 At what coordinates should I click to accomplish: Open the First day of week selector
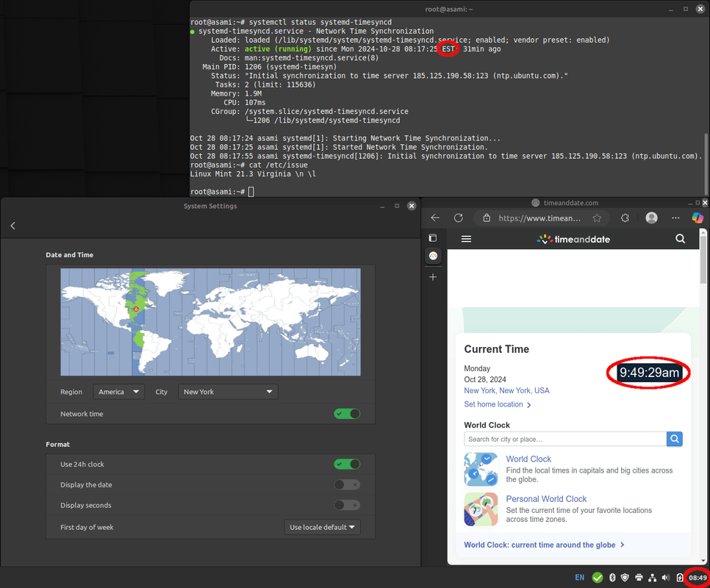[x=322, y=527]
